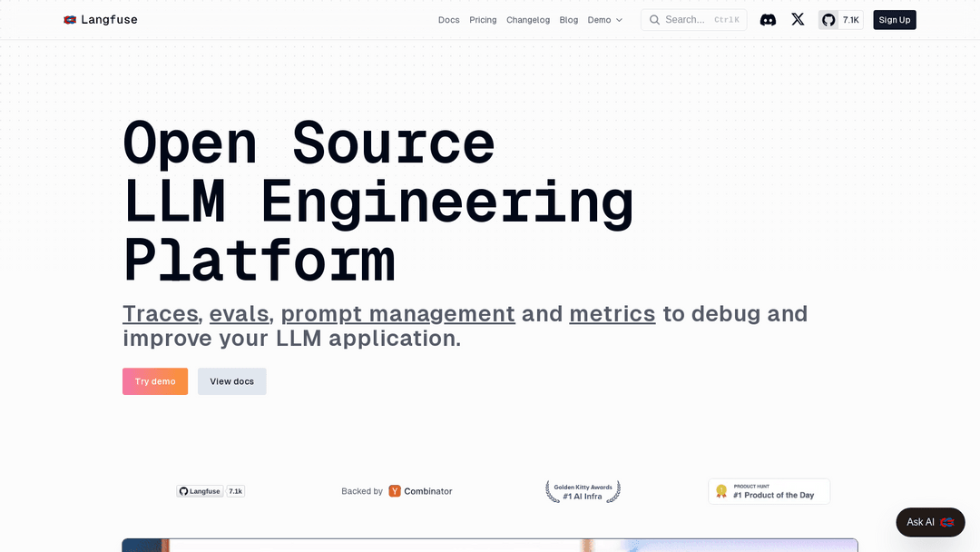The width and height of the screenshot is (980, 552).
Task: Open the Blog nav item
Action: (x=569, y=20)
